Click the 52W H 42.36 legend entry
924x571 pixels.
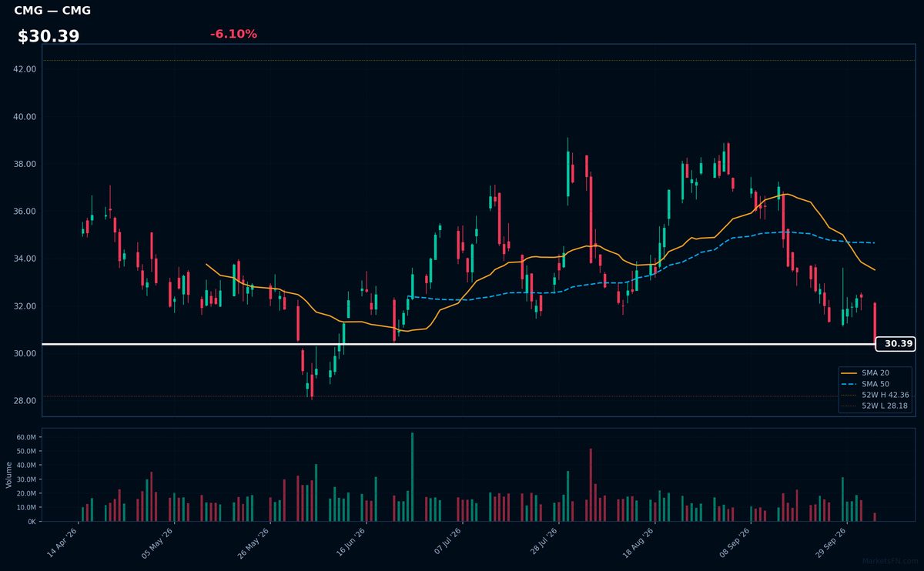(x=876, y=395)
